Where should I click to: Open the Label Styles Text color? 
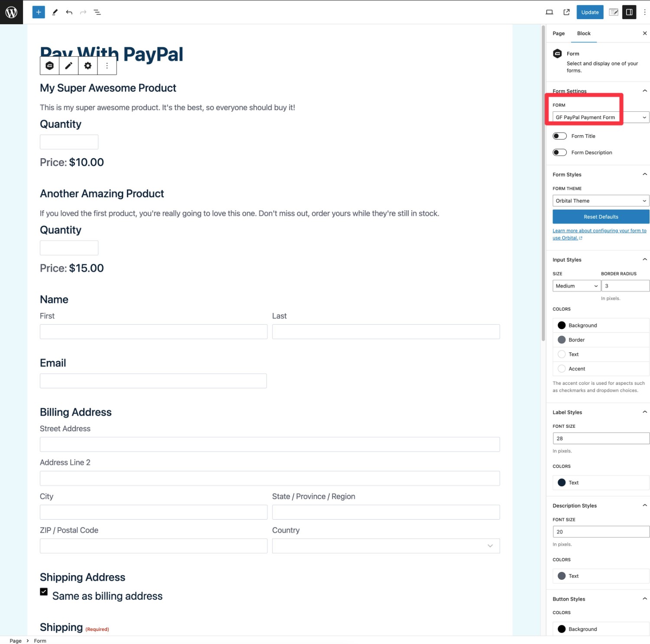click(x=601, y=483)
